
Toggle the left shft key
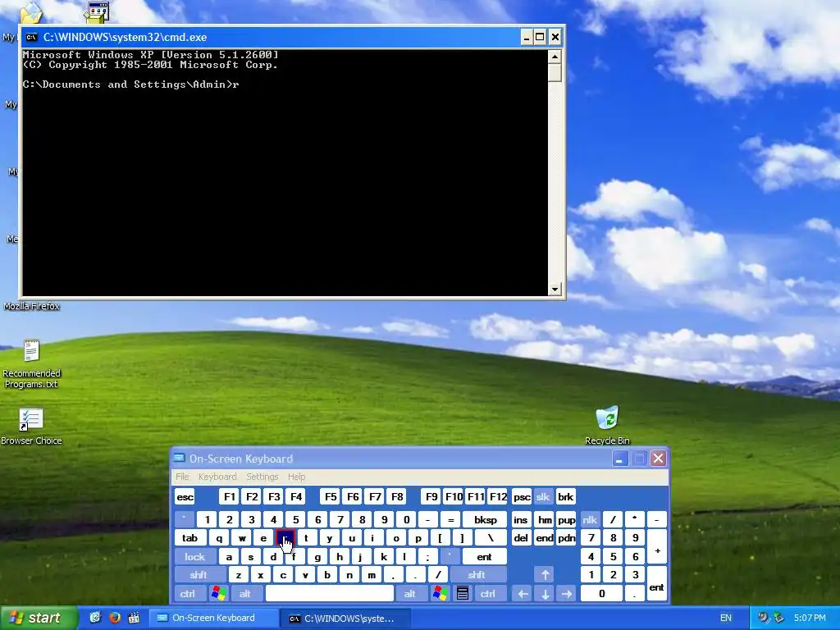(199, 575)
